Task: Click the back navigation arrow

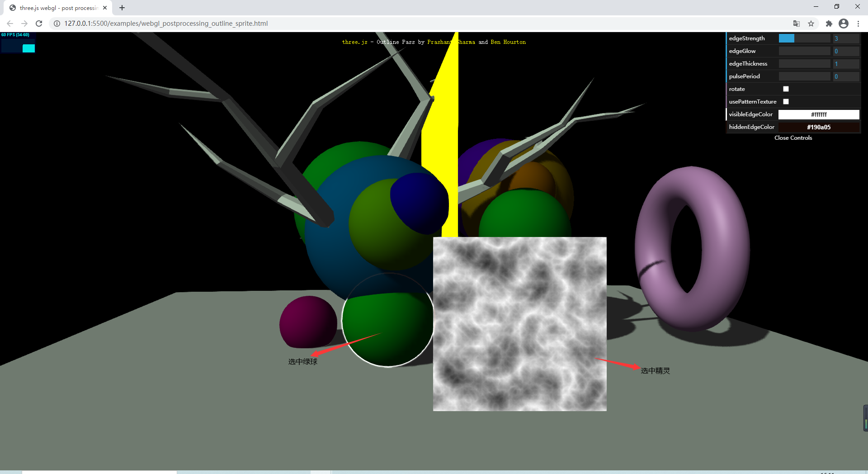Action: pos(9,24)
